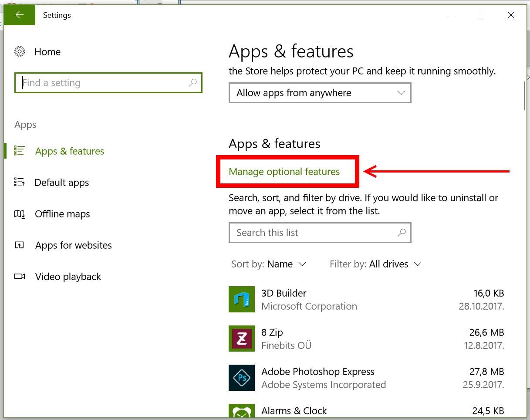Click magnifier in Search this list box
Viewport: 530px width, 420px height.
(x=402, y=233)
